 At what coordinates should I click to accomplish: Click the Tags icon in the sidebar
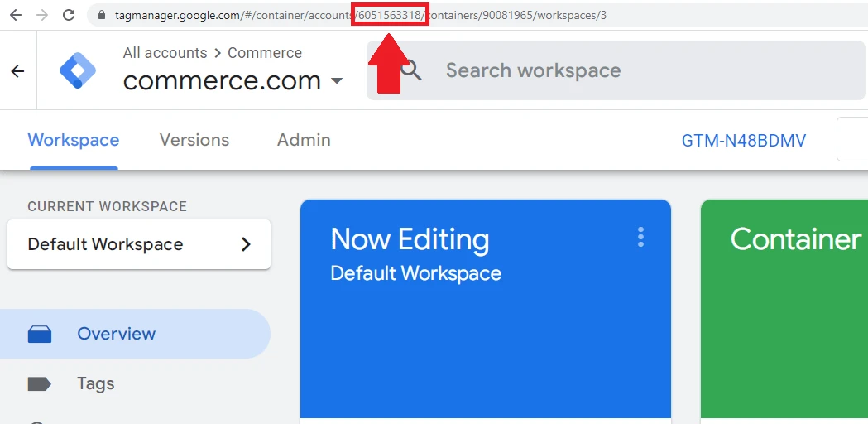pyautogui.click(x=40, y=383)
